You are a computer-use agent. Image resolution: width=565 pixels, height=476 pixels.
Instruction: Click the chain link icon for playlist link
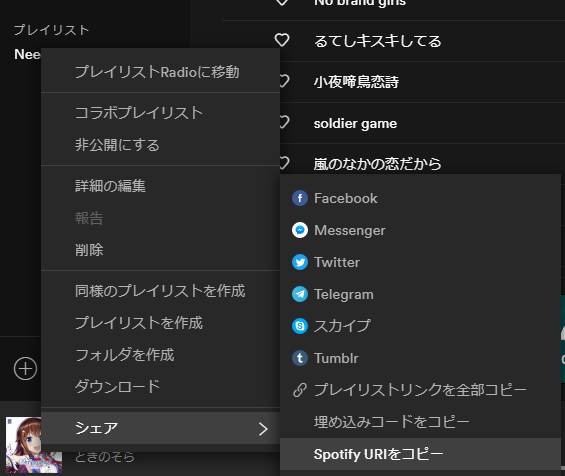point(300,390)
